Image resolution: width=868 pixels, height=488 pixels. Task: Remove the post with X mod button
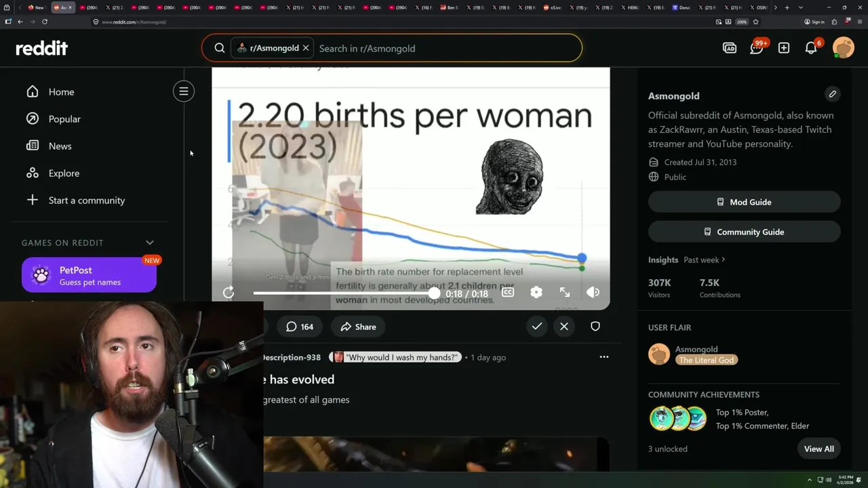[564, 327]
